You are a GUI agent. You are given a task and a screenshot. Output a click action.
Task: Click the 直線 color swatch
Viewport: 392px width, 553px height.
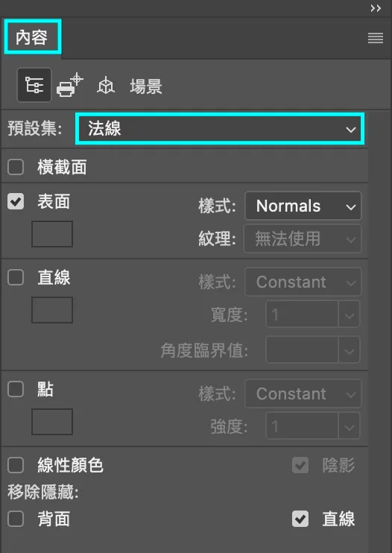pos(52,309)
